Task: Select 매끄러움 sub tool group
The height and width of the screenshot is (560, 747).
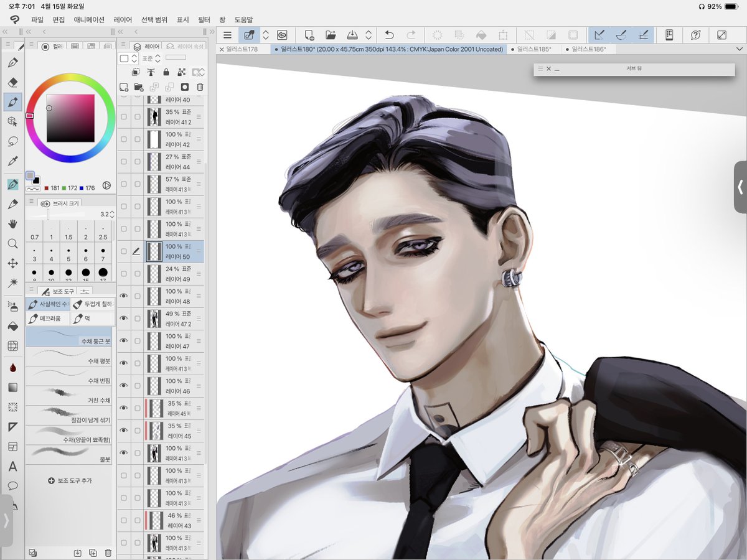Action: [47, 319]
